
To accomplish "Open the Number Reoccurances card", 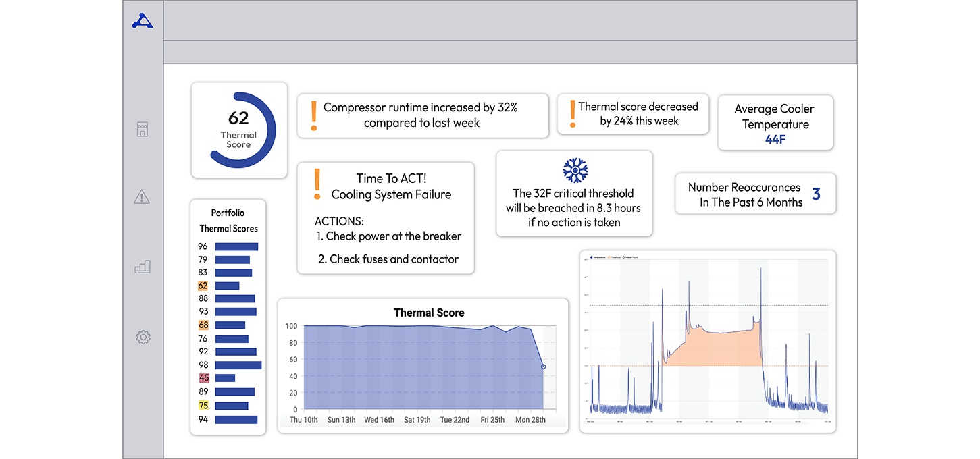I will tap(755, 194).
